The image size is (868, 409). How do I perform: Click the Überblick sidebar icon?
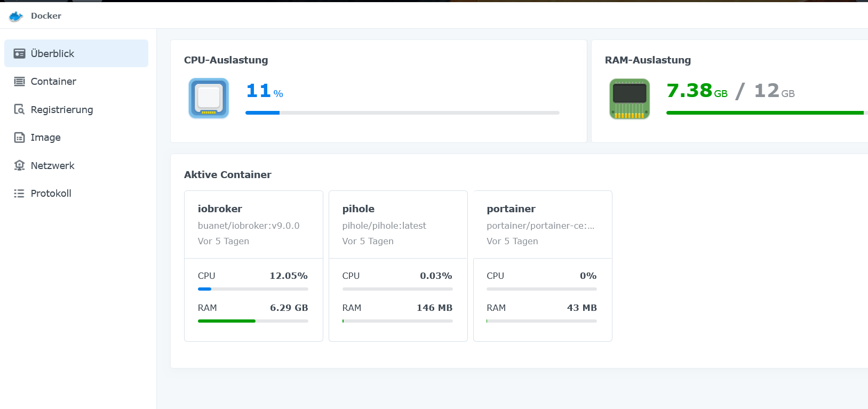click(x=19, y=53)
